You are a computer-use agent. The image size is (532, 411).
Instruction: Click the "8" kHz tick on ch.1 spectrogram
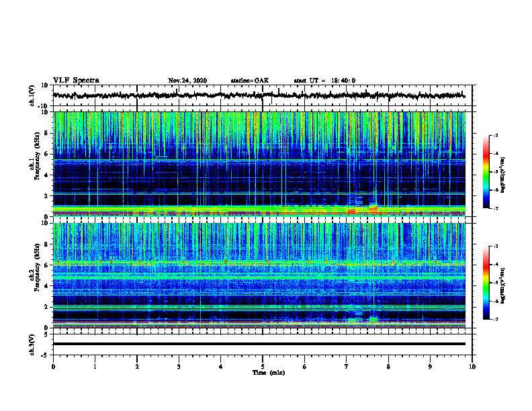coord(46,133)
